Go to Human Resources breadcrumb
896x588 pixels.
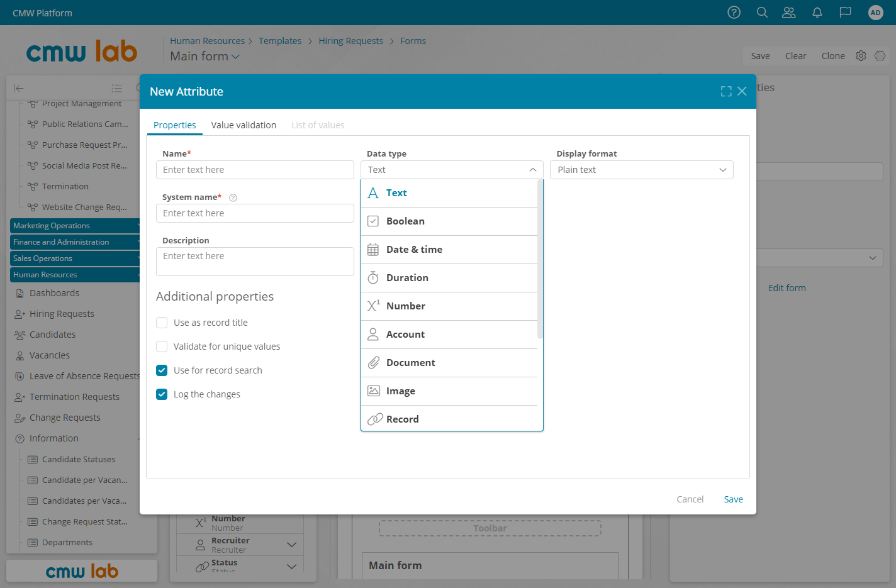pos(207,41)
